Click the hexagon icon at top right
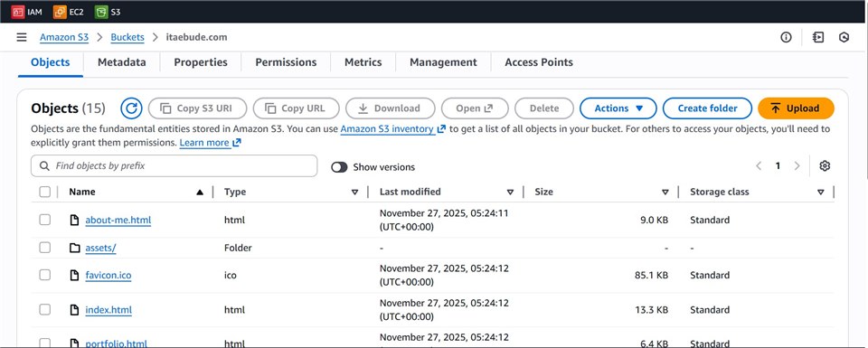The width and height of the screenshot is (868, 348). (x=844, y=38)
